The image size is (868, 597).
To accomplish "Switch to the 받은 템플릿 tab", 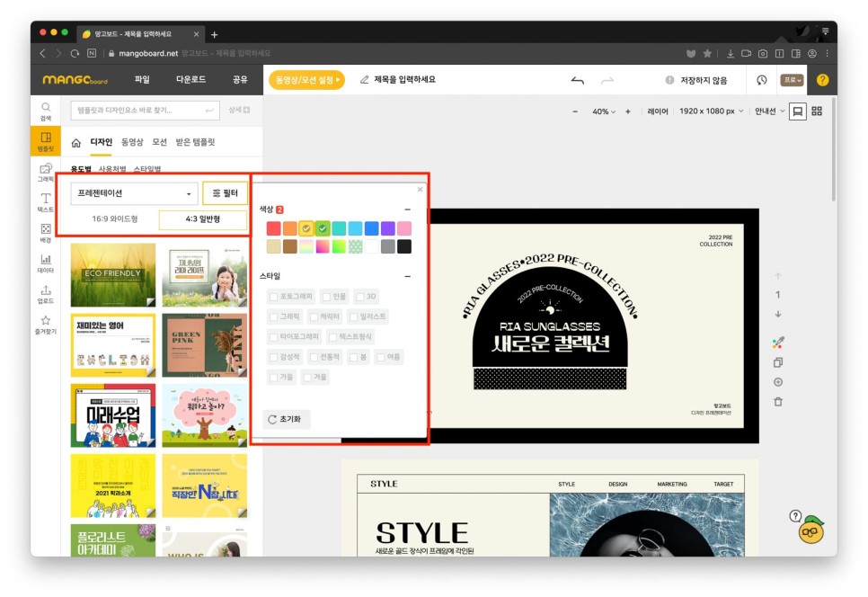I will pyautogui.click(x=195, y=142).
